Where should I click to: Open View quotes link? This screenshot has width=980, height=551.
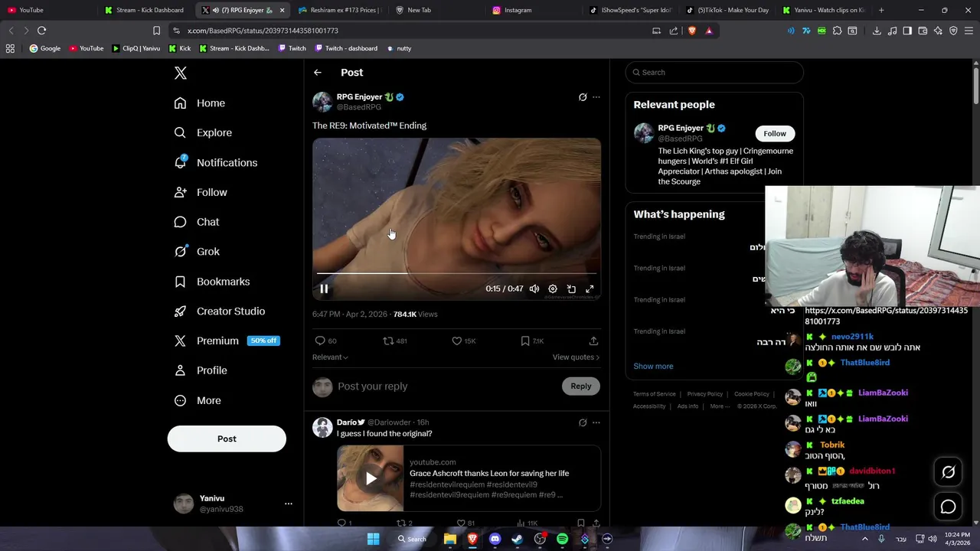click(576, 357)
